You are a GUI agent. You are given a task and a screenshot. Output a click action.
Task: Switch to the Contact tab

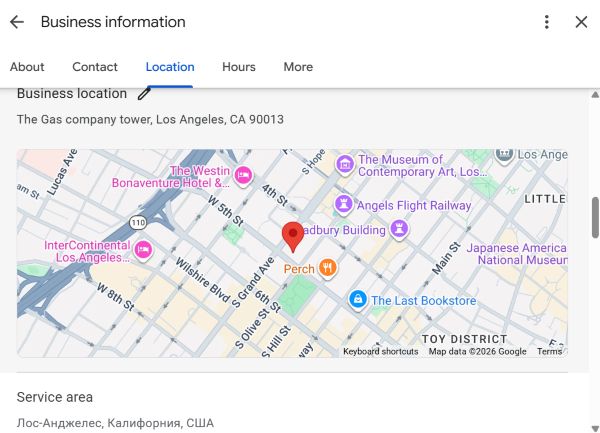(x=95, y=67)
